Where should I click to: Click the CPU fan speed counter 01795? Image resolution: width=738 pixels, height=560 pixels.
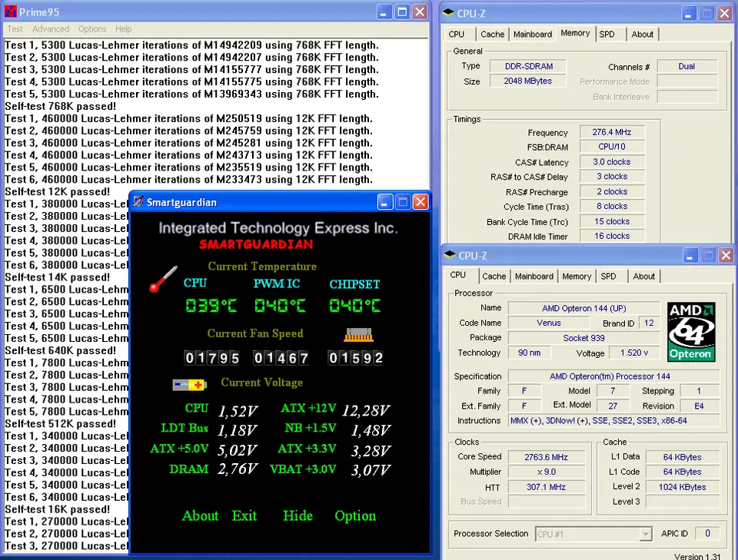click(x=212, y=358)
